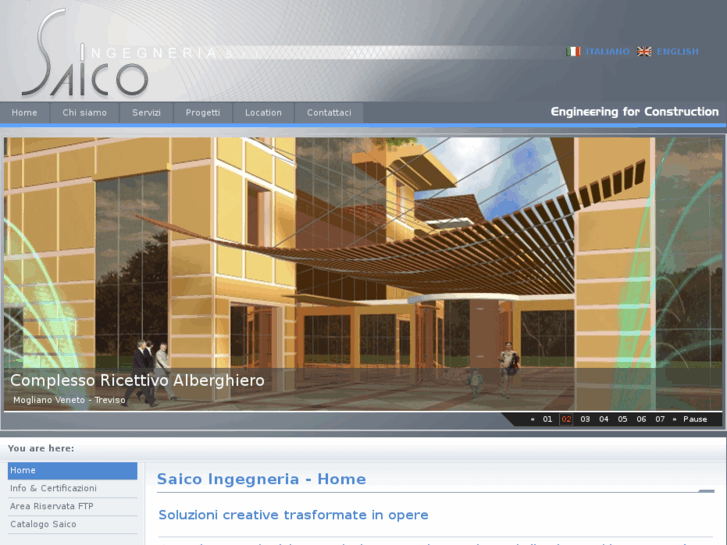Screen dimensions: 727x545
Task: Jump to slide 03
Action: (585, 419)
